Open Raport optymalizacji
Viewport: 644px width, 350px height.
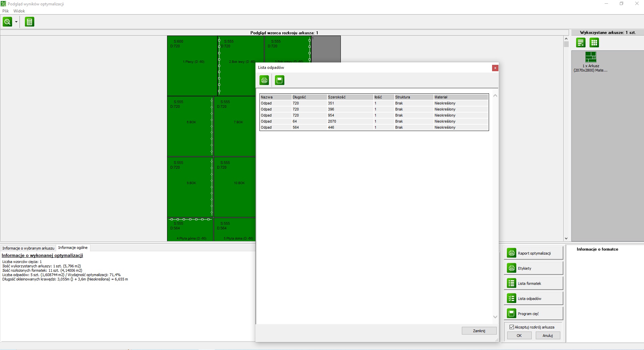533,253
